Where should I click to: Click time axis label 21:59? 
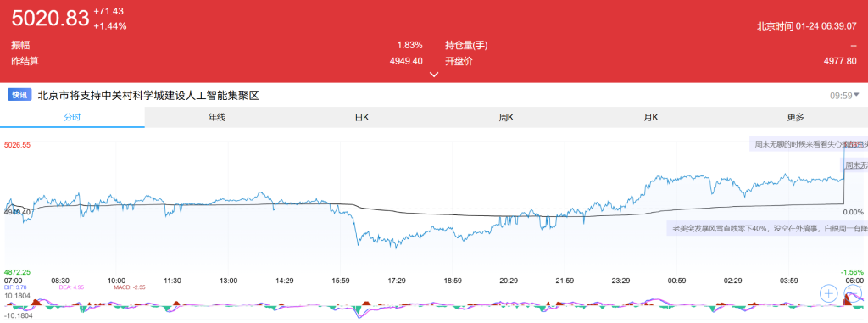tap(565, 281)
